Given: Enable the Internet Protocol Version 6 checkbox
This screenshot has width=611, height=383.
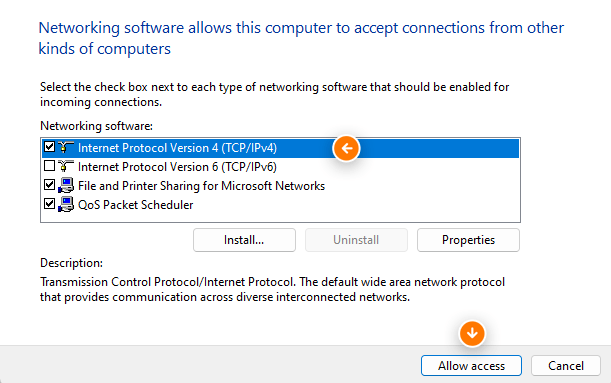Looking at the screenshot, I should point(49,166).
